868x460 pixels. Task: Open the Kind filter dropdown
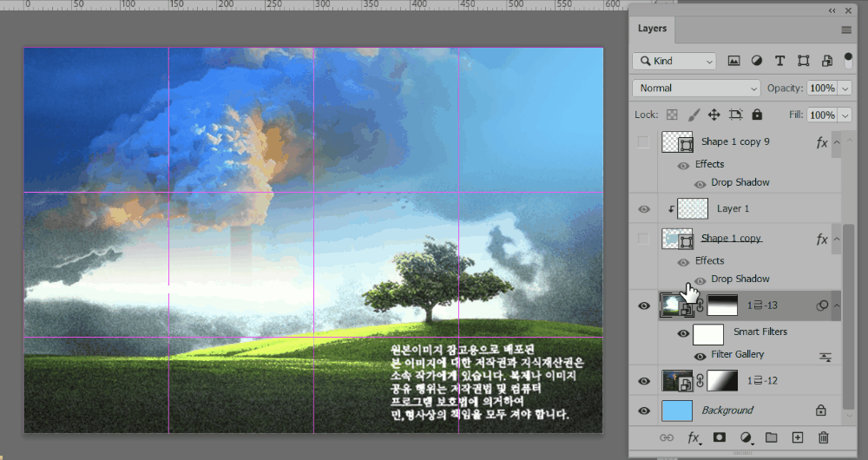coord(674,61)
